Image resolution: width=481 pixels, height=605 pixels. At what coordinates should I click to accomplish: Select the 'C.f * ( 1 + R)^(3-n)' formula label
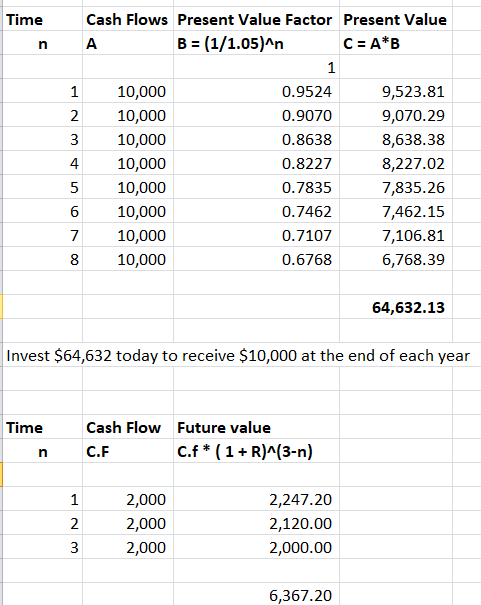245,451
